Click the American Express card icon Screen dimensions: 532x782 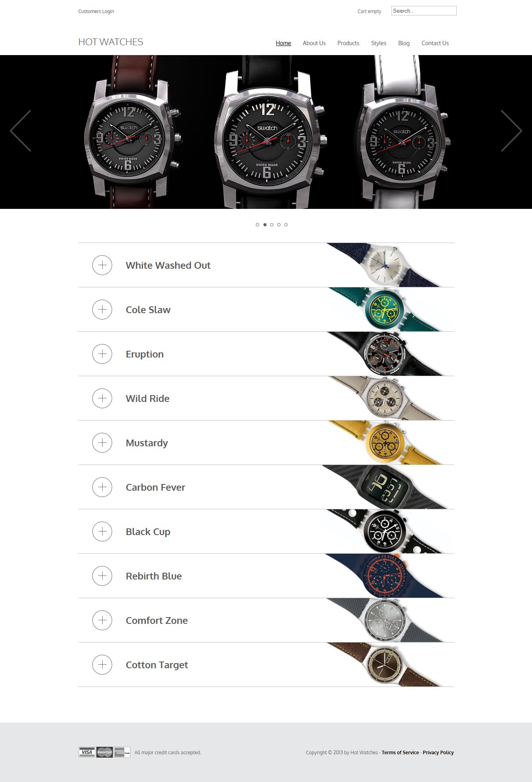click(x=122, y=752)
